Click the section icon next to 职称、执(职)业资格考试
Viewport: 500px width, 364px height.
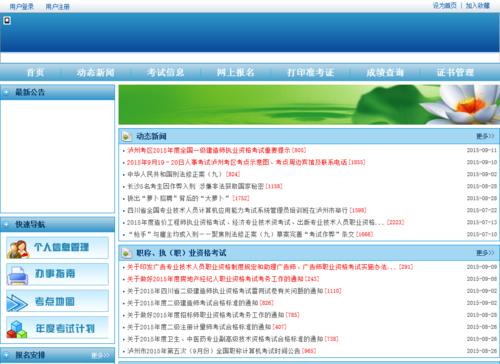coord(126,253)
